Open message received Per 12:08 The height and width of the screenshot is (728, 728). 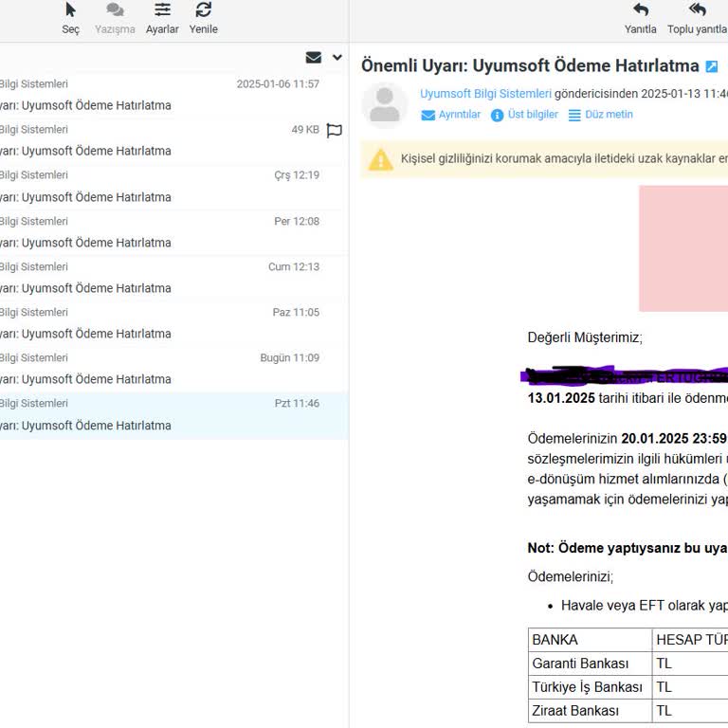click(173, 231)
